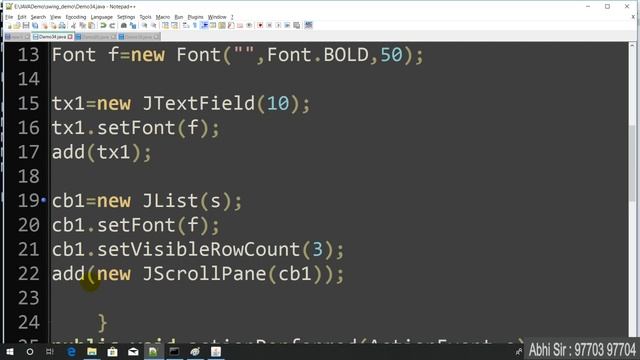640x360 pixels.
Task: Open the Plugins menu
Action: 196,17
